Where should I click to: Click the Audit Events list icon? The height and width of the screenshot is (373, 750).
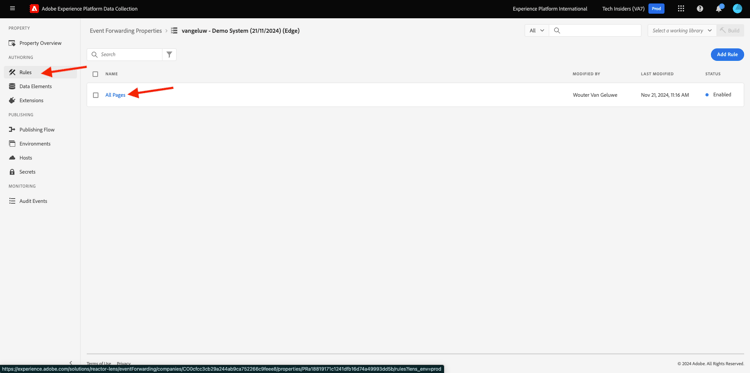point(12,201)
